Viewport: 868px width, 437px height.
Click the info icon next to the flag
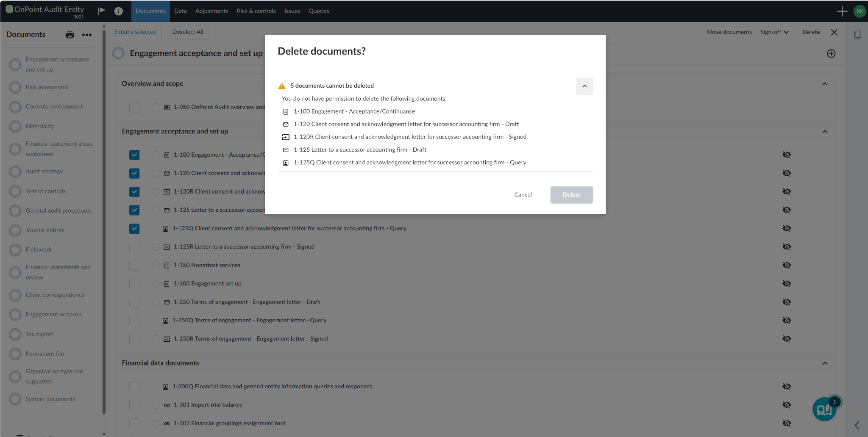coord(118,11)
